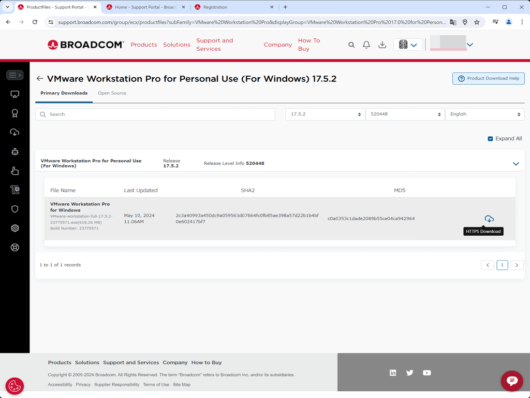This screenshot has height=398, width=530.
Task: Open the documents icon in the sidebar
Action: (15, 190)
